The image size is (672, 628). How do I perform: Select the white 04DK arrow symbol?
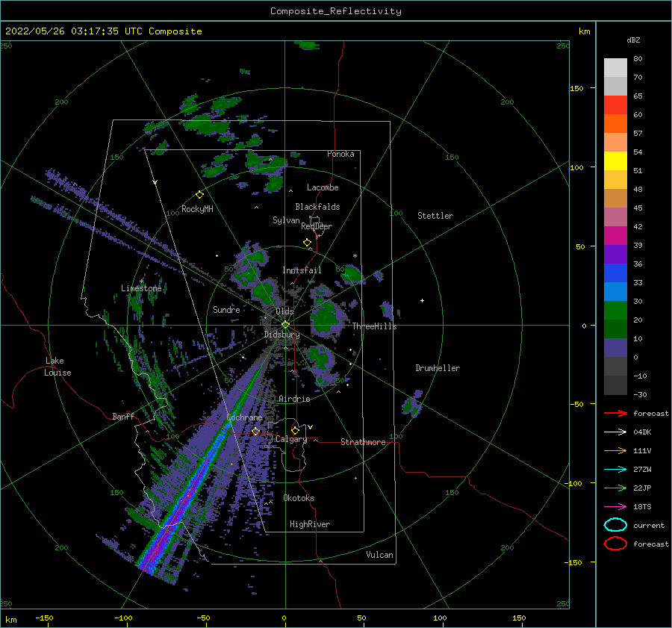click(x=615, y=432)
